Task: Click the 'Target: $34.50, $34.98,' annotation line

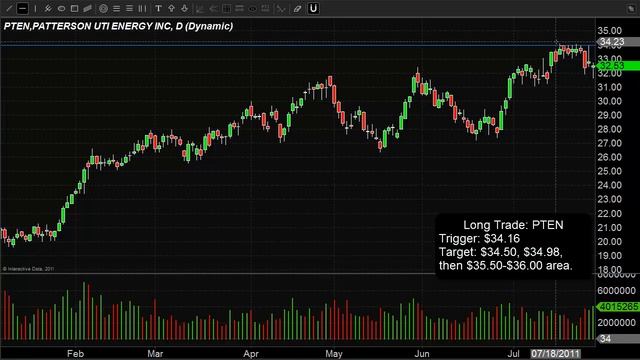Action: 500,252
